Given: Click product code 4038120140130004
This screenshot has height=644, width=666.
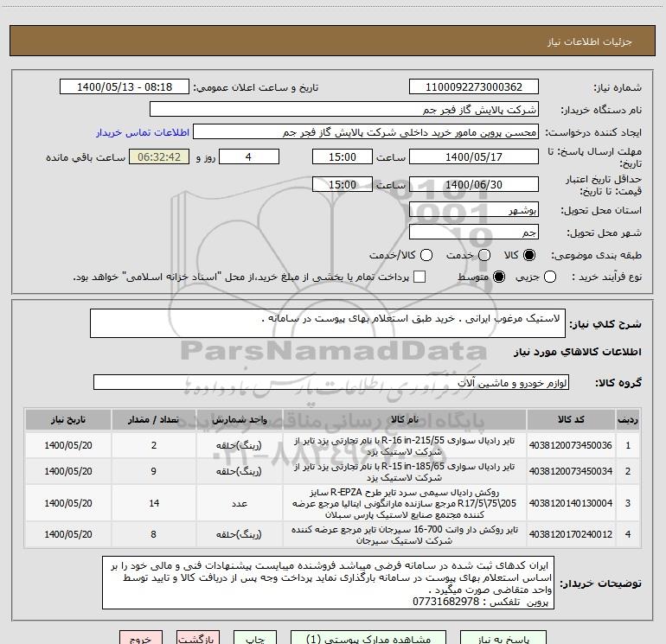Looking at the screenshot, I should (x=571, y=503).
